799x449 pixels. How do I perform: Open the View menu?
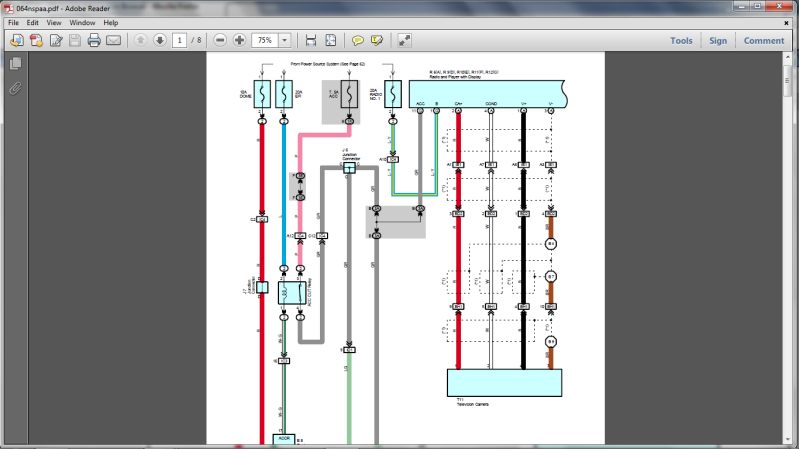(x=53, y=22)
